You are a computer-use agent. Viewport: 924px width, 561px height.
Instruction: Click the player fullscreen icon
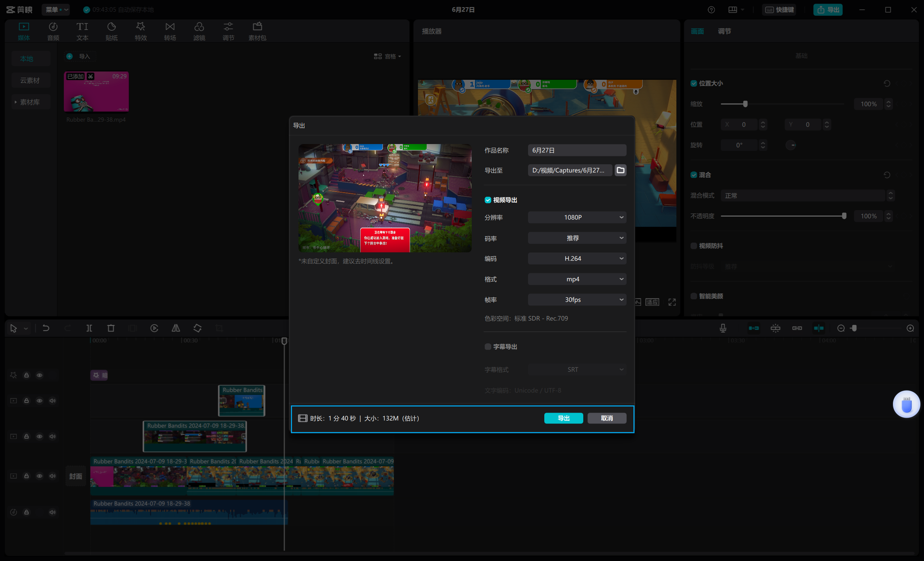672,302
